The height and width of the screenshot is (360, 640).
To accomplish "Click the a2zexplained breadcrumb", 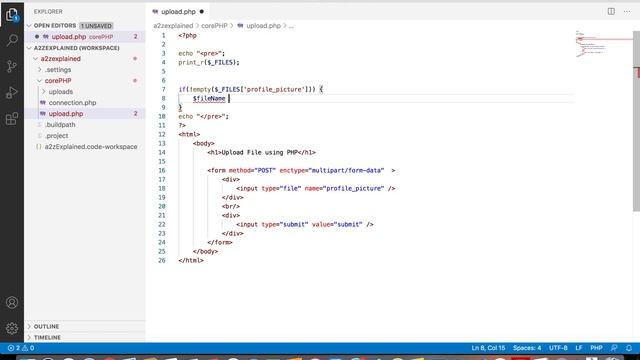I will tap(173, 26).
